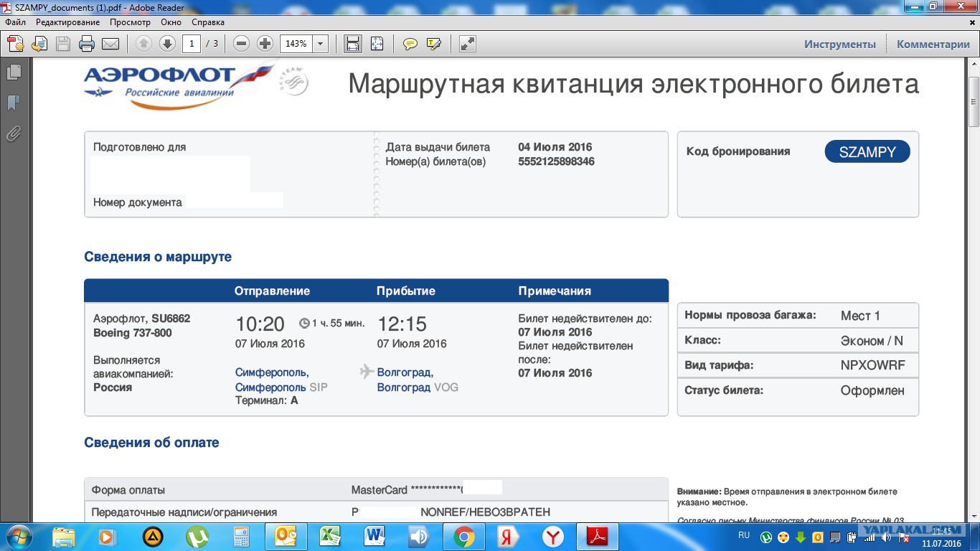The width and height of the screenshot is (980, 551).
Task: Click the page number input field
Action: click(x=191, y=44)
